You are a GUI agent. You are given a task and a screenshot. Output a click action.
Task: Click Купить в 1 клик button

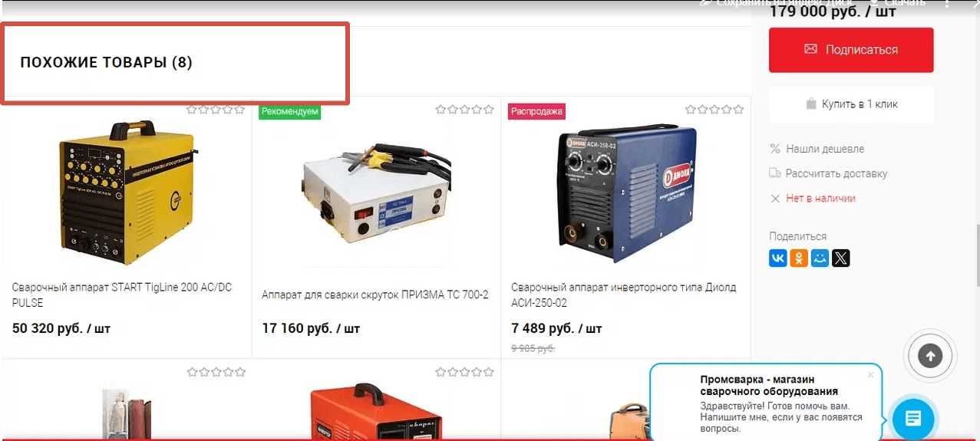click(851, 104)
